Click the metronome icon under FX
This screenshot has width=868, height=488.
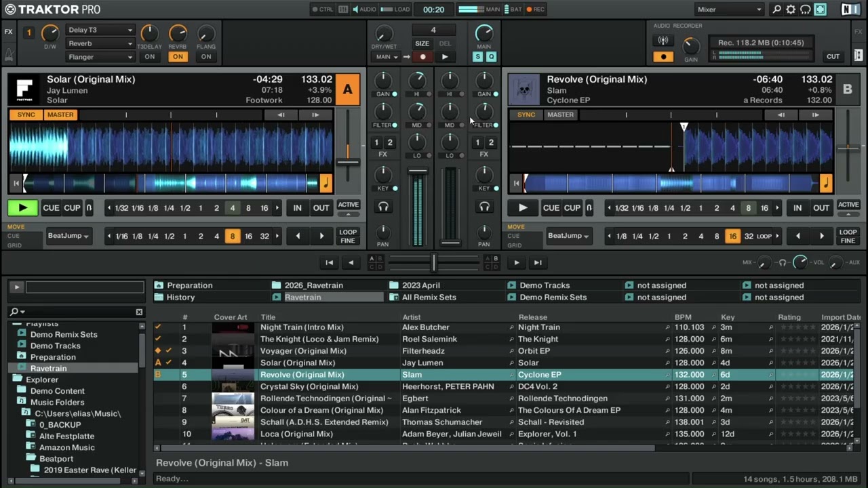9,54
